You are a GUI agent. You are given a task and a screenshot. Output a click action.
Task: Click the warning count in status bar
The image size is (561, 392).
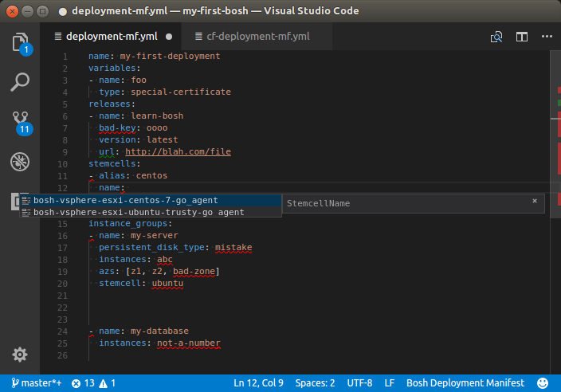pos(107,383)
